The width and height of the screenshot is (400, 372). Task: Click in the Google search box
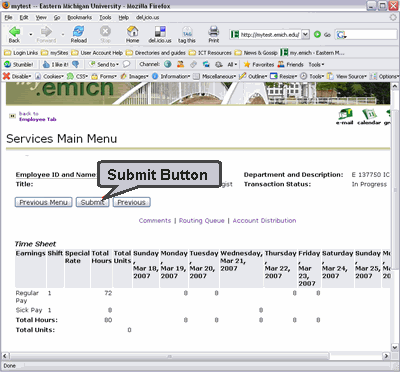click(x=371, y=34)
